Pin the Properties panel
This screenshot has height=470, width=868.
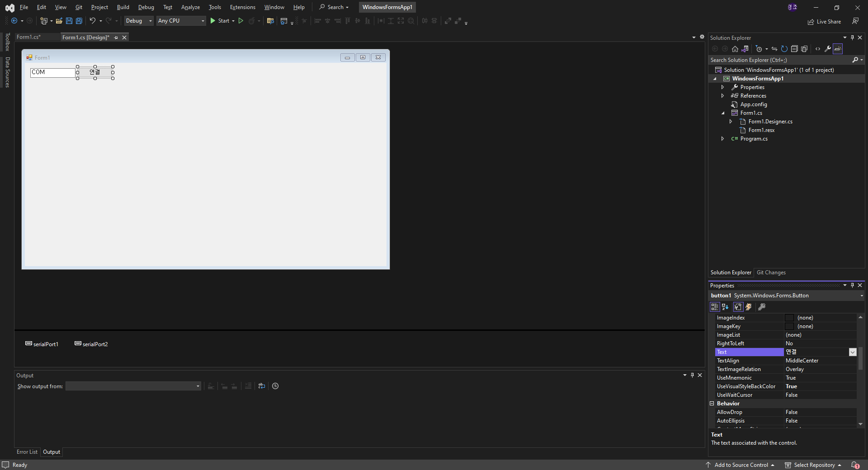click(x=853, y=285)
